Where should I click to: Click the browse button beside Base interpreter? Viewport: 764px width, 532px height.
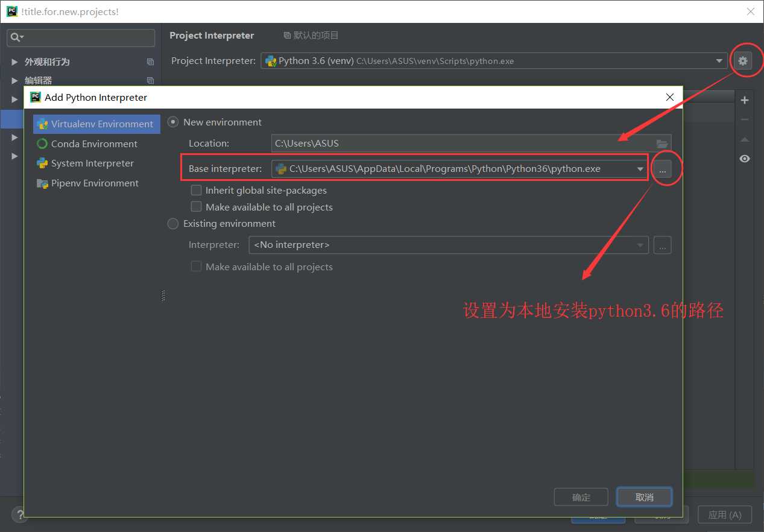(x=662, y=169)
